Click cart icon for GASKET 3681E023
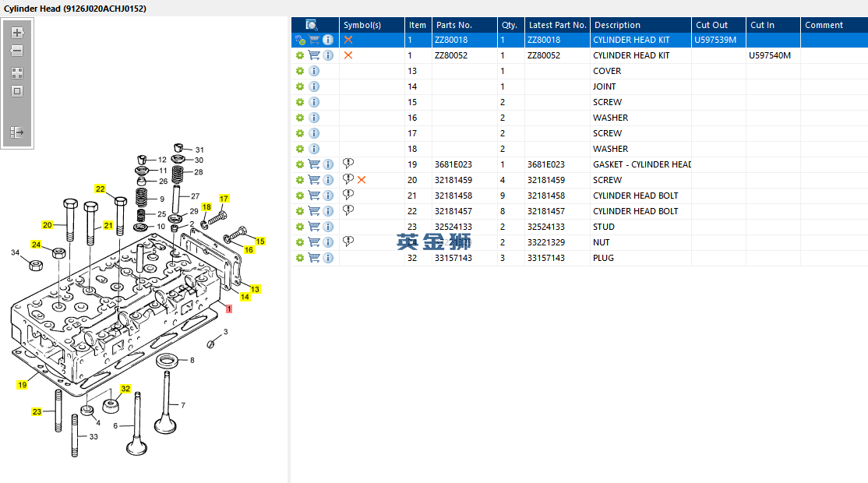Viewport: 868px width, 483px height. (x=314, y=164)
